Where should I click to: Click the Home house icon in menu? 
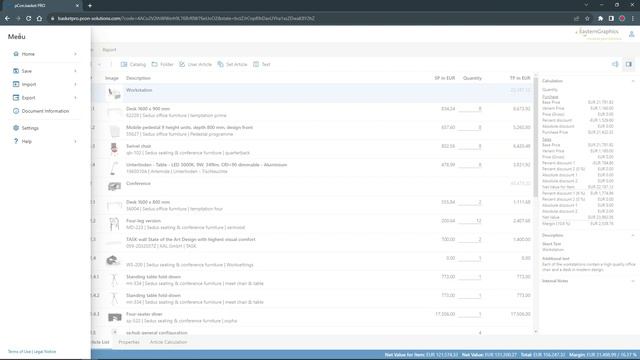[x=16, y=54]
